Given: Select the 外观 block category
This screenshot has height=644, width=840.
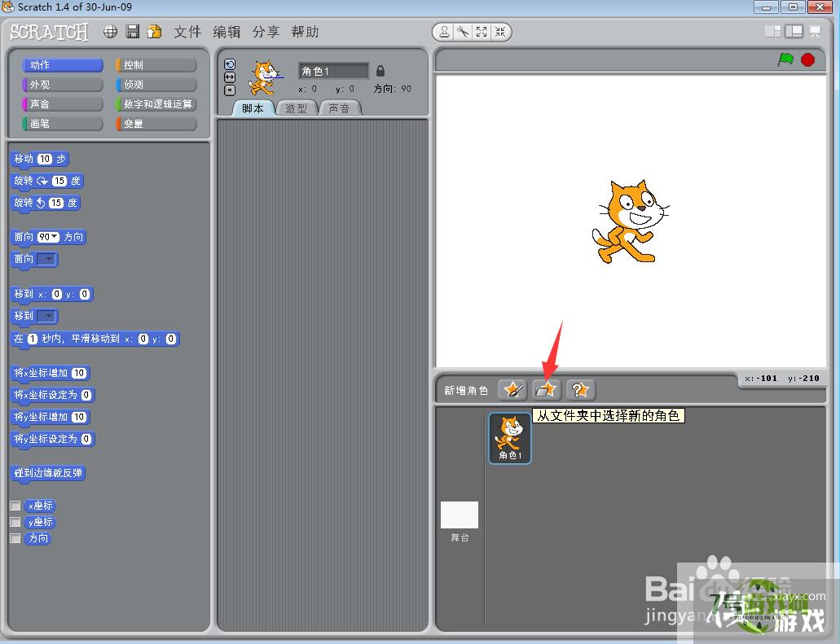Looking at the screenshot, I should [63, 85].
